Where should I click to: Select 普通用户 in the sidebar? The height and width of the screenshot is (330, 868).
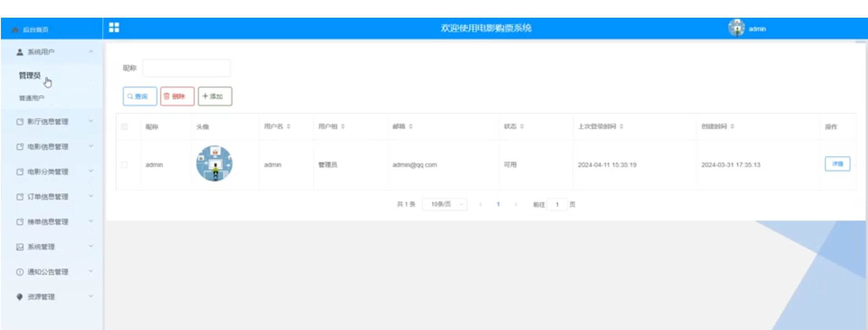31,98
